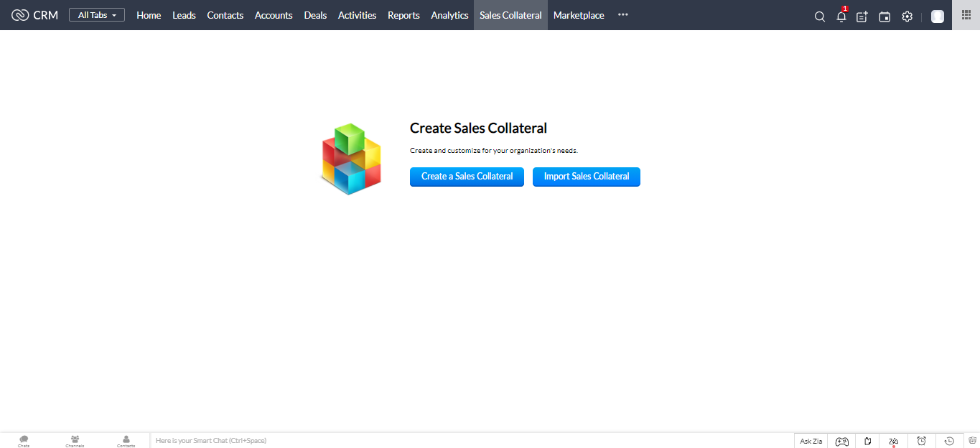
Task: Click the quick create plus icon
Action: (x=862, y=17)
